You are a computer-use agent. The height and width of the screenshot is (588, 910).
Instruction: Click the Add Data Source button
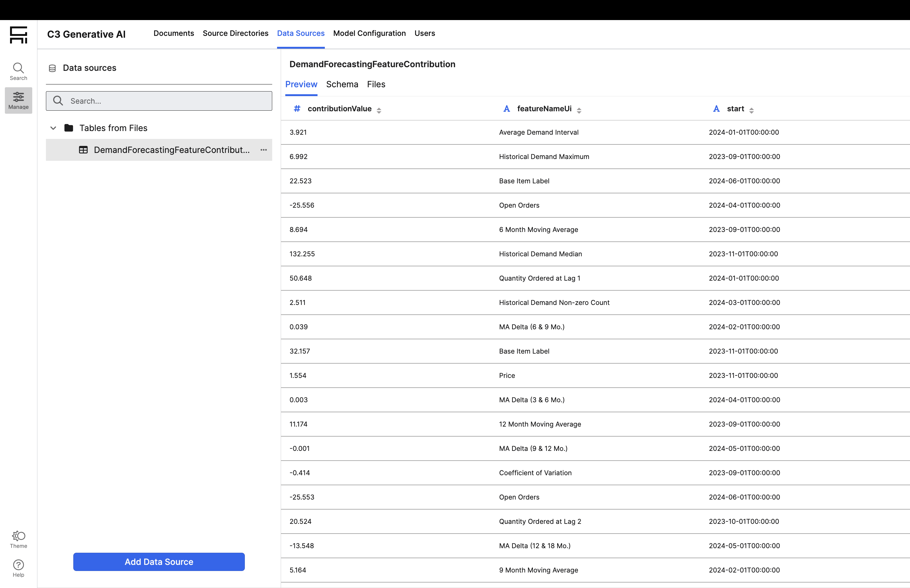(159, 562)
